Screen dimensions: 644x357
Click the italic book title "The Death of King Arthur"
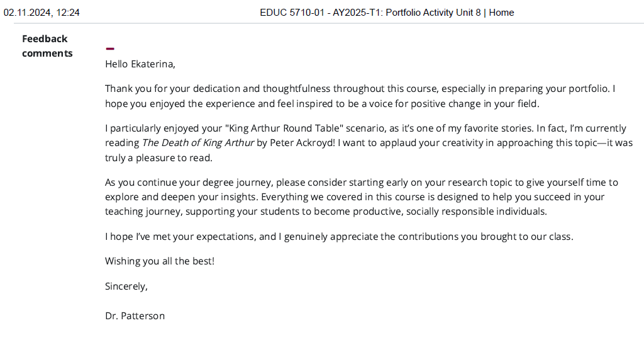[x=198, y=143]
